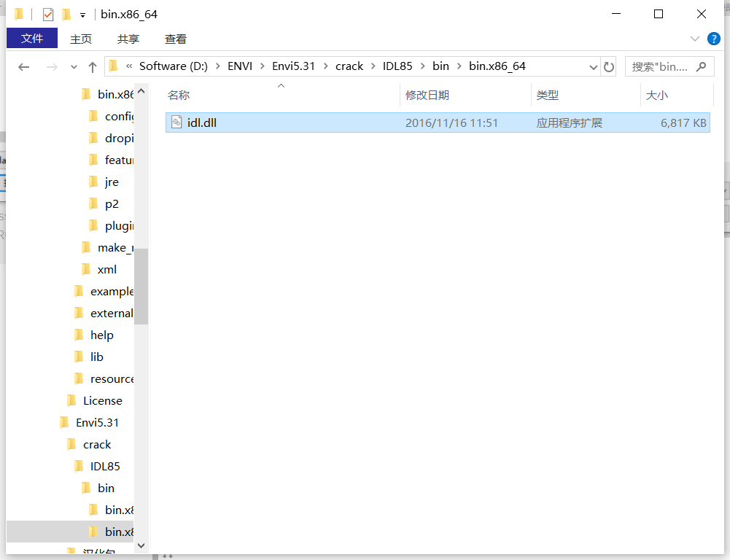
Task: Click the idl.dll file icon
Action: tap(176, 122)
